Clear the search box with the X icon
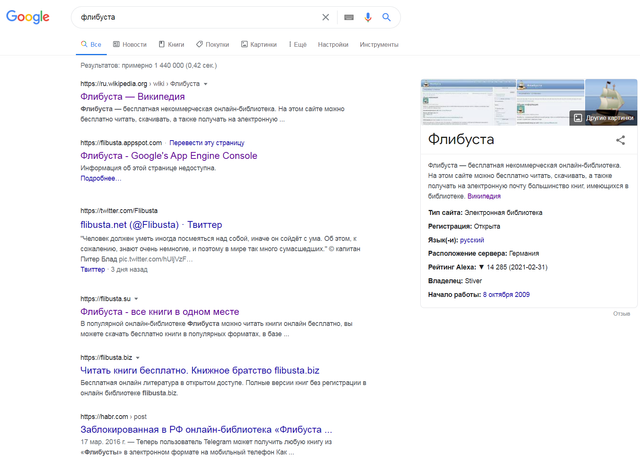The height and width of the screenshot is (468, 640). tap(325, 17)
